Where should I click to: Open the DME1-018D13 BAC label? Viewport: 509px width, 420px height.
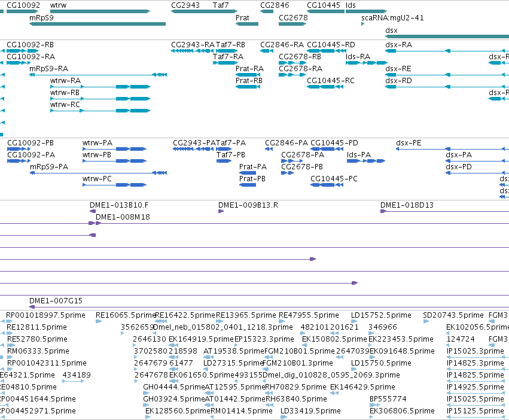pos(407,205)
